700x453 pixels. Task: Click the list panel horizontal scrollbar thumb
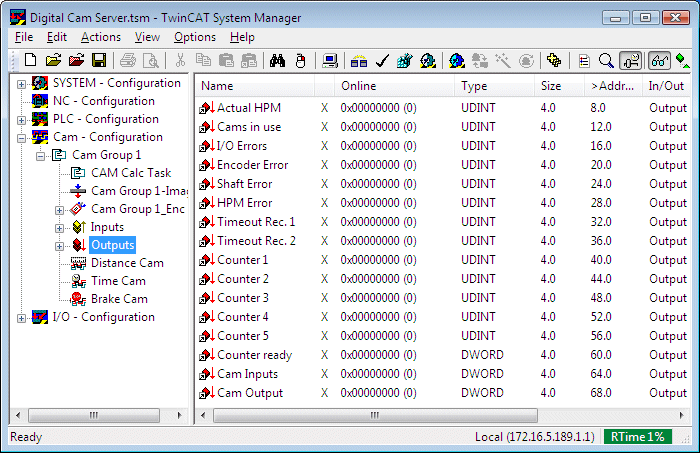coord(375,416)
